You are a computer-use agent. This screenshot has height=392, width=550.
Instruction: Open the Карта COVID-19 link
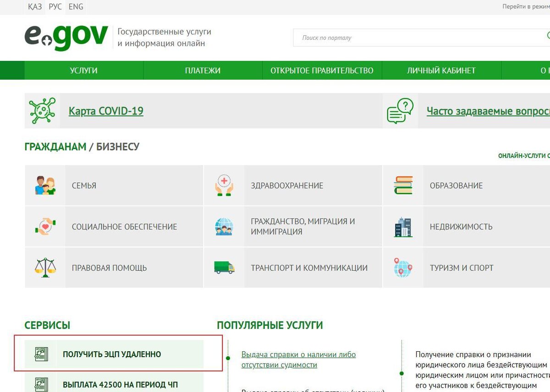pos(106,111)
